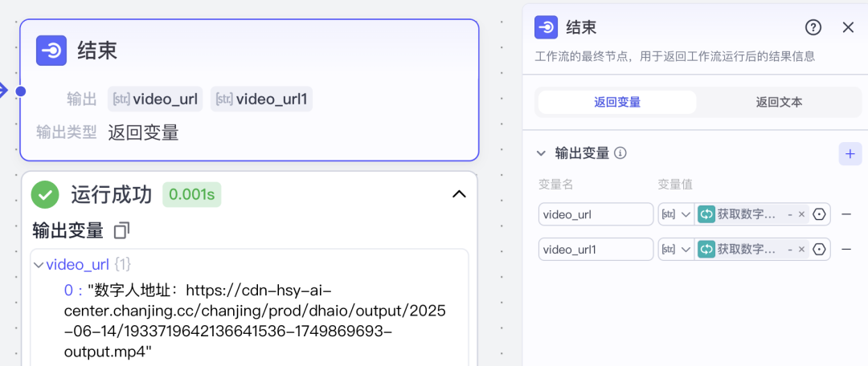Click the 返回变量 output type value on node
Image resolution: width=868 pixels, height=366 pixels.
pos(143,132)
